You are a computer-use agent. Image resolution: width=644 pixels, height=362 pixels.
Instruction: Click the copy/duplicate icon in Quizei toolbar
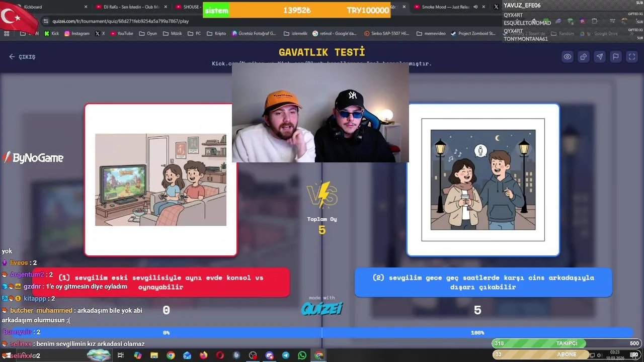[584, 57]
